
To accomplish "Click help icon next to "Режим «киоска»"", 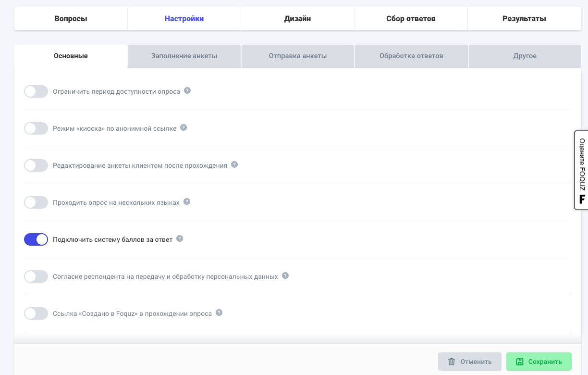I will [x=184, y=128].
